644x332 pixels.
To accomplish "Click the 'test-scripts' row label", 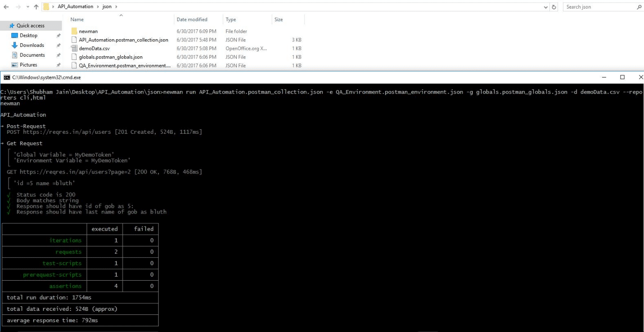I will click(62, 263).
